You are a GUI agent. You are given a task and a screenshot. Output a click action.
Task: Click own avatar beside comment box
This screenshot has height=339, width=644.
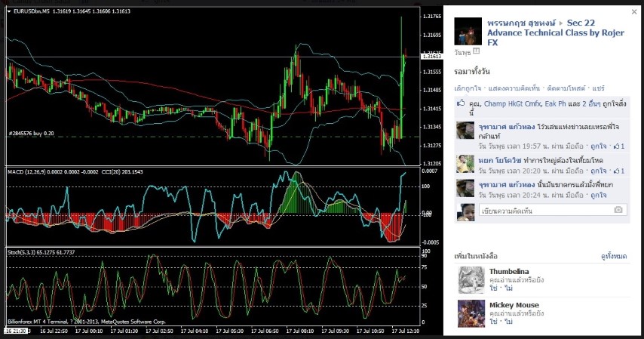[465, 212]
